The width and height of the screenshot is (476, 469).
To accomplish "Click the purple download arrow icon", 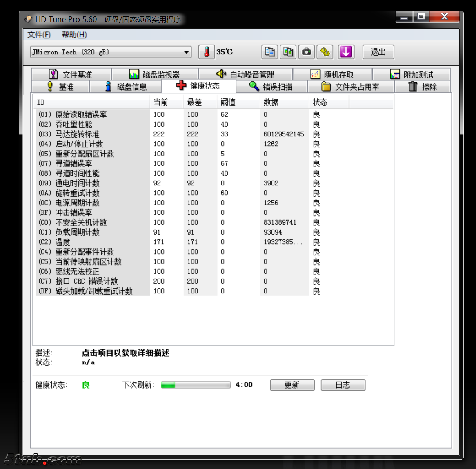I will 346,52.
